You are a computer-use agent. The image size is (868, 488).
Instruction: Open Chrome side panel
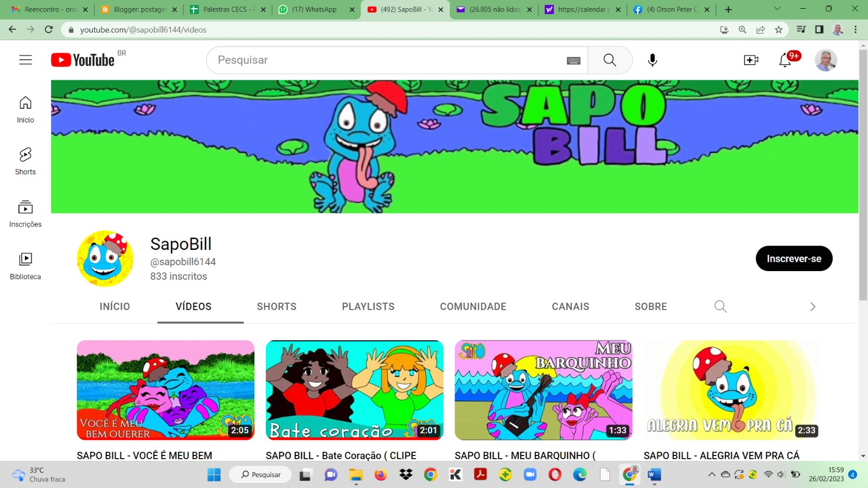819,30
